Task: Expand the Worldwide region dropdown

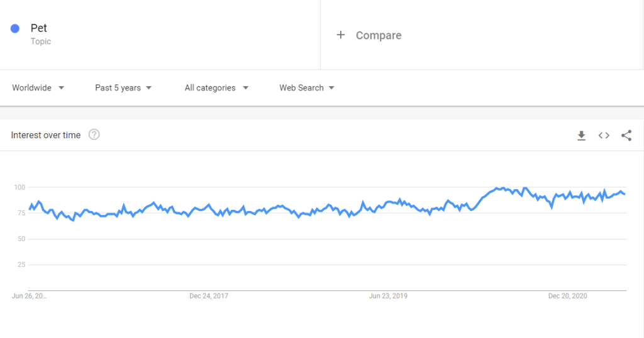Action: coord(38,88)
